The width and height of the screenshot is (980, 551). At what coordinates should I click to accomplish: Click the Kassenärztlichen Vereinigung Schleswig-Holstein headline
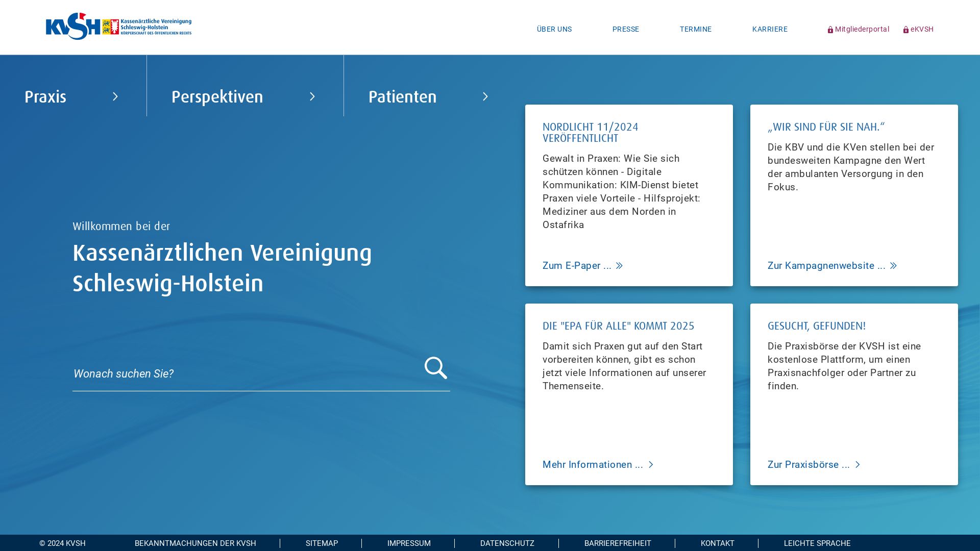[x=222, y=268]
